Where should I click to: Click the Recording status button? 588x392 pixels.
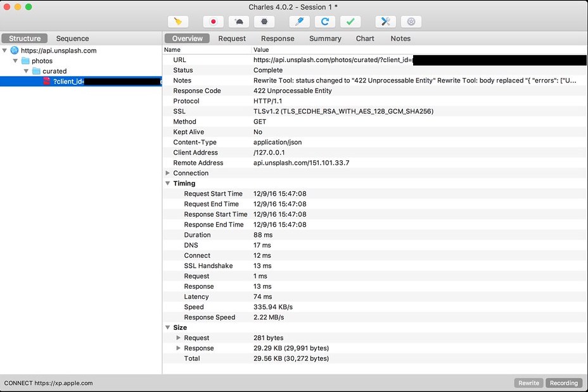(564, 383)
